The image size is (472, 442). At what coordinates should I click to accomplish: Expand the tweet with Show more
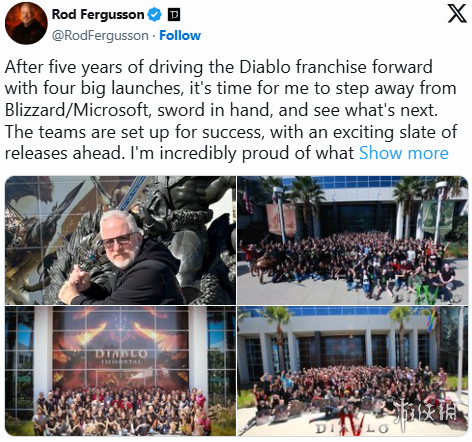[404, 153]
